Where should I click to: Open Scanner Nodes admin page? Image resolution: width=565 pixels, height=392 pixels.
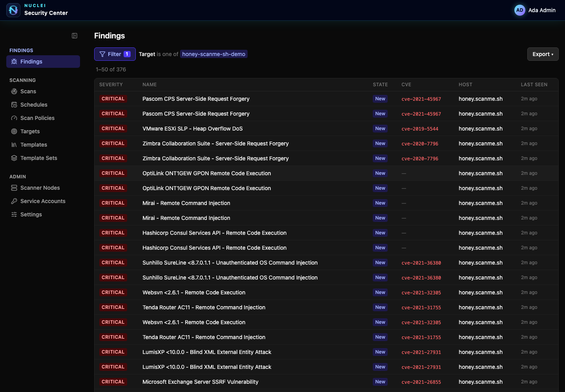tap(43, 188)
